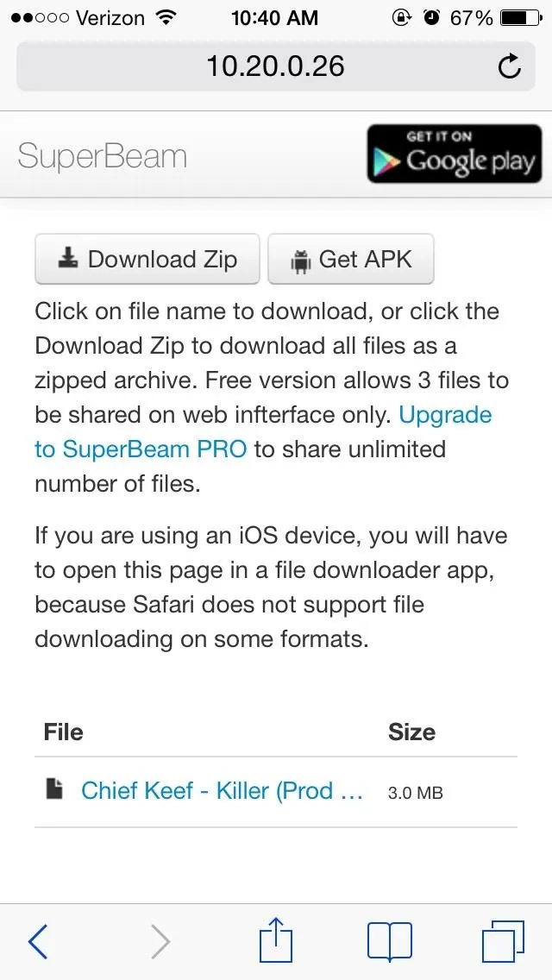Tap the Safari back arrow
This screenshot has height=980, width=552.
pos(38,941)
